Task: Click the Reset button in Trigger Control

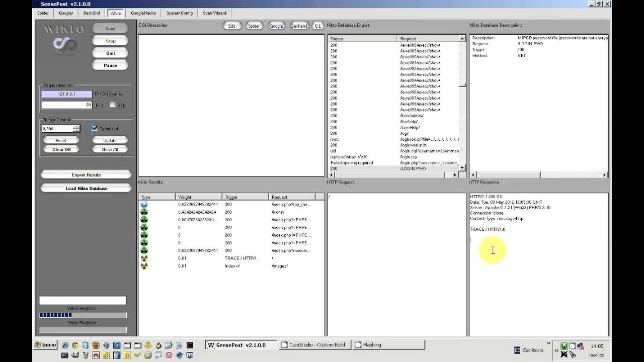Action: pos(61,140)
